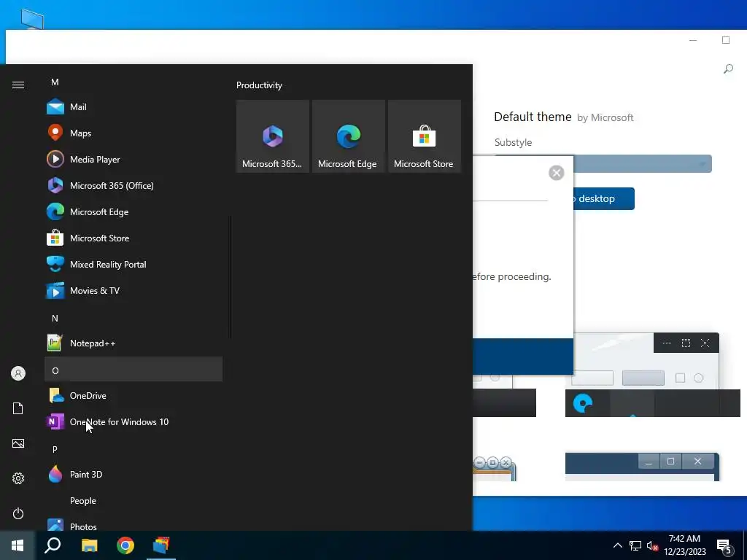The width and height of the screenshot is (747, 560).
Task: Click the Microsoft 365 Productivity tile
Action: 273,136
